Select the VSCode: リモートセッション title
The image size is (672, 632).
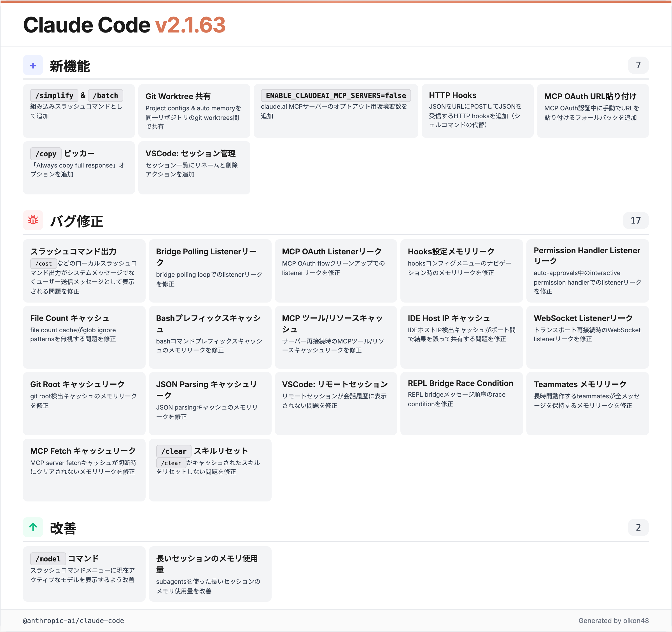pos(335,384)
